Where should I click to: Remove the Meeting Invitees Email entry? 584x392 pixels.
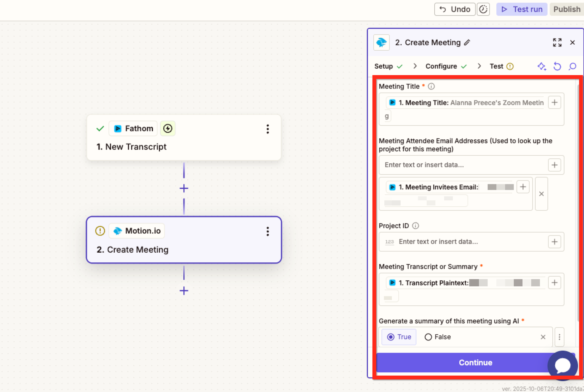(541, 194)
